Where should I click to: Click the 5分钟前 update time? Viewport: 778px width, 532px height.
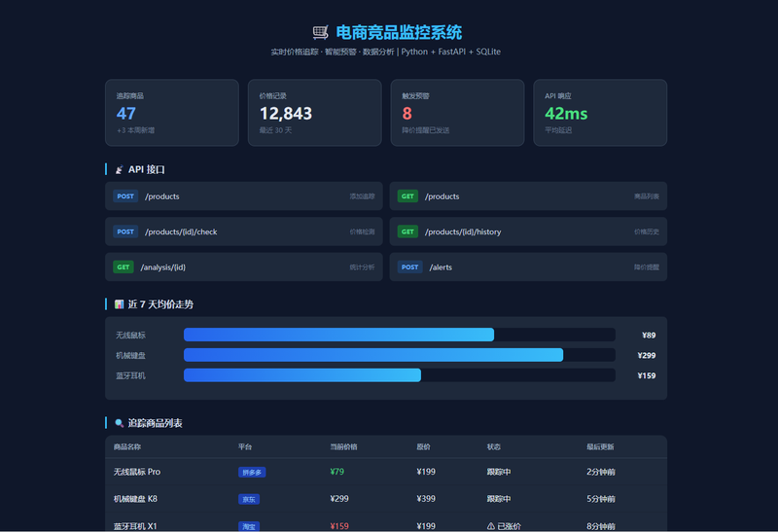pyautogui.click(x=601, y=499)
